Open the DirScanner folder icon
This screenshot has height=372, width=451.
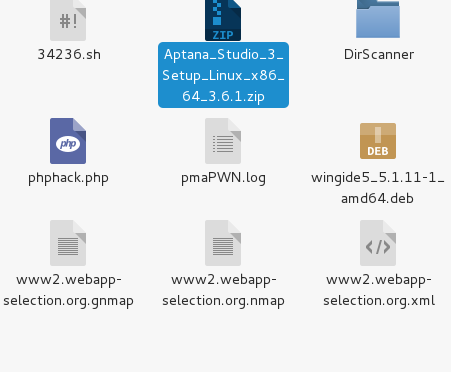pyautogui.click(x=378, y=19)
